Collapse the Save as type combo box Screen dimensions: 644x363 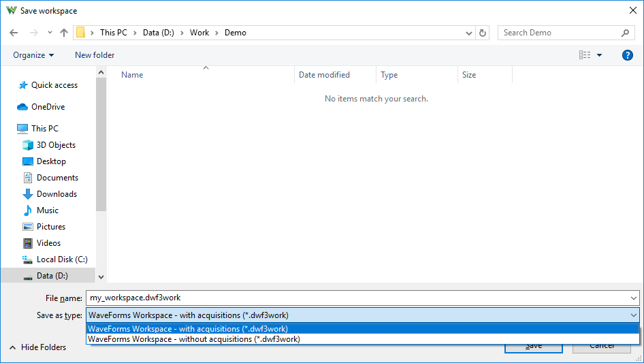[x=634, y=315]
